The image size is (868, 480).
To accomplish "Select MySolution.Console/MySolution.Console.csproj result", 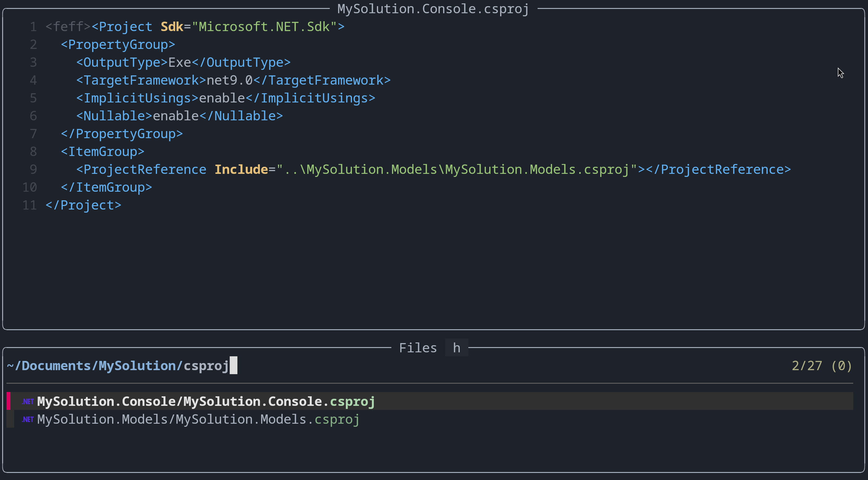I will coord(430,401).
